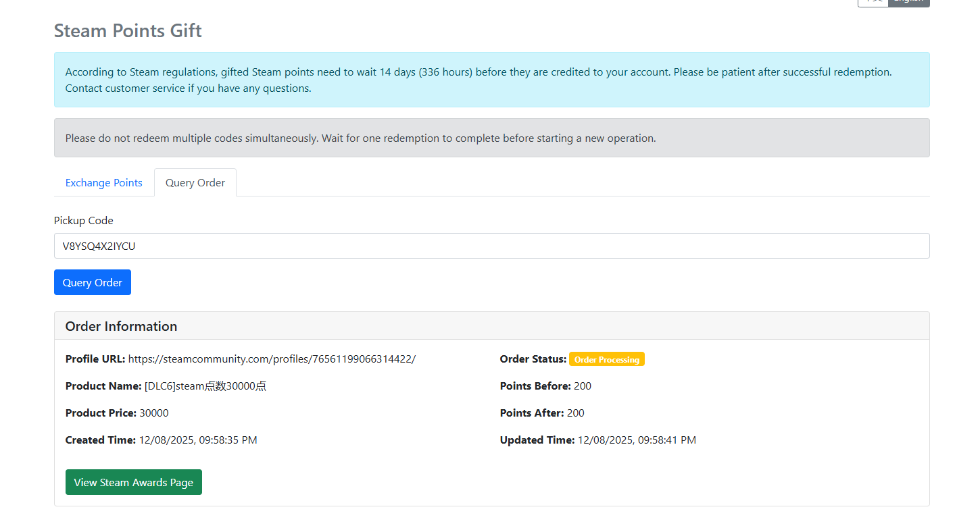This screenshot has width=980, height=526.
Task: Click the Created Time value 09:58:35 PM
Action: 198,440
